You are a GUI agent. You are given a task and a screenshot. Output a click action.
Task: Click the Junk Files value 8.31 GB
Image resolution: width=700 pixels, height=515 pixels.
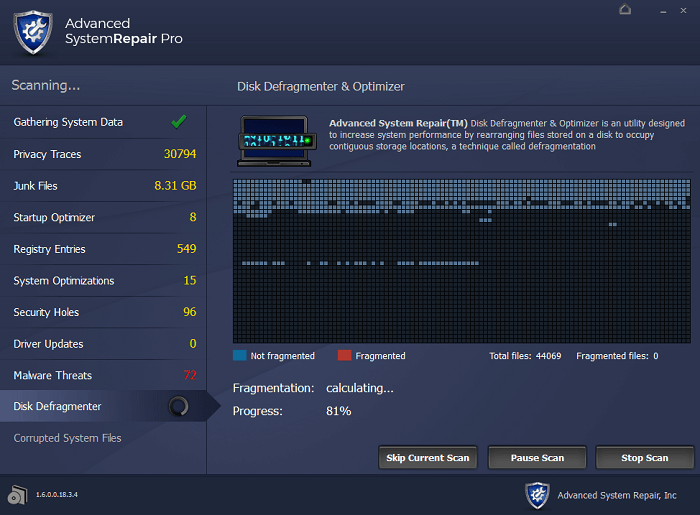pos(175,186)
